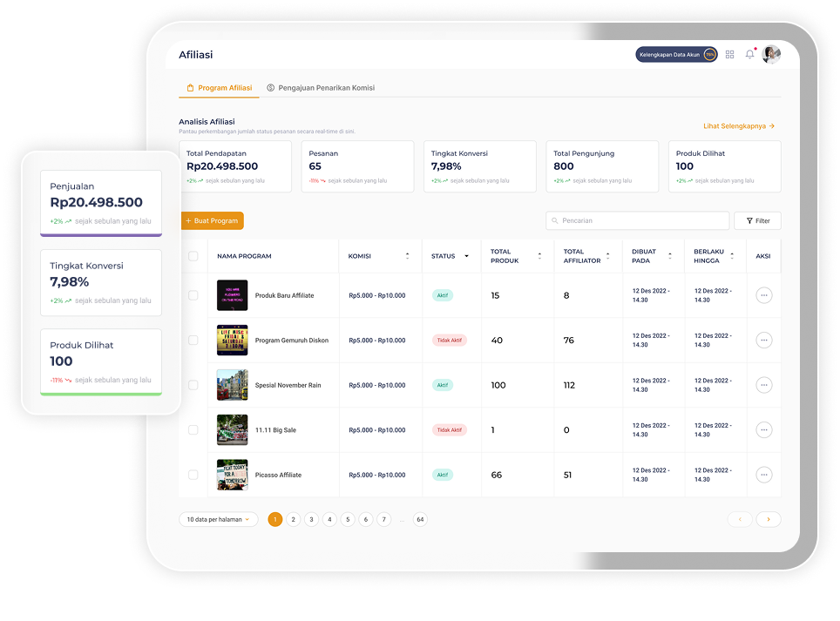Open the notification bell
The image size is (840, 621).
pos(749,54)
